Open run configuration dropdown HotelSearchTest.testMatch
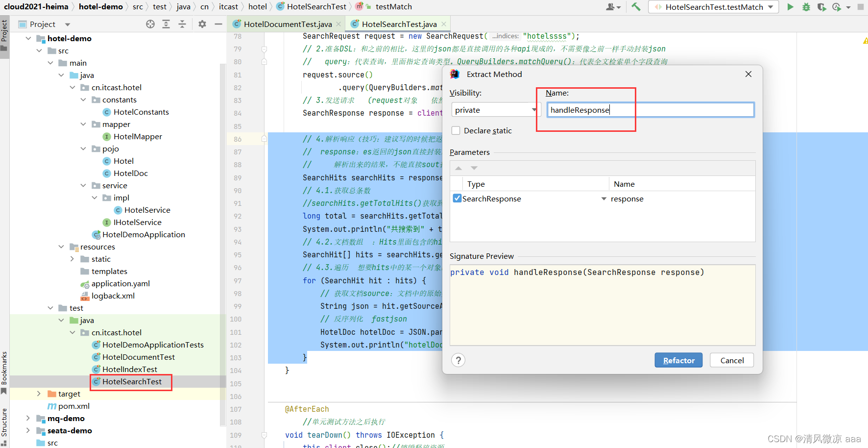Viewport: 868px width, 448px height. point(714,7)
